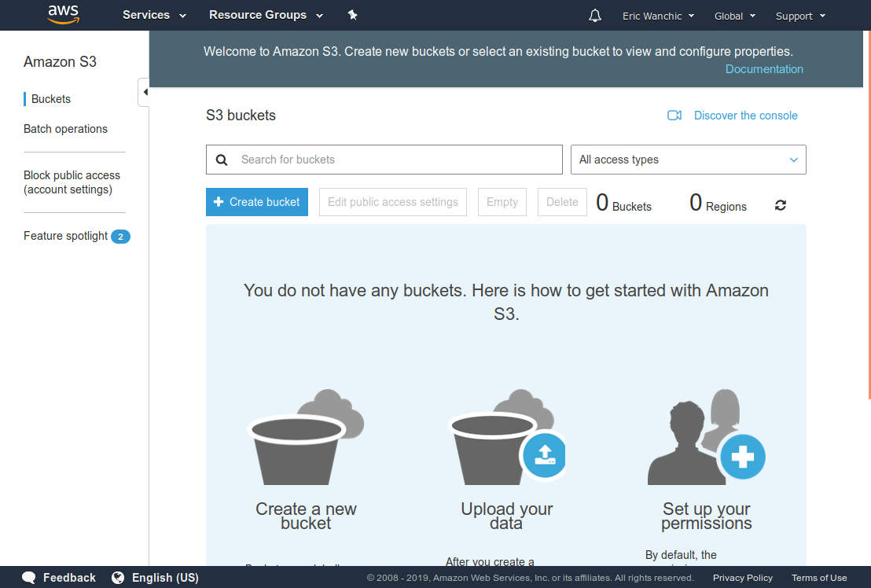Image resolution: width=871 pixels, height=588 pixels.
Task: Expand the Services menu
Action: pos(154,15)
